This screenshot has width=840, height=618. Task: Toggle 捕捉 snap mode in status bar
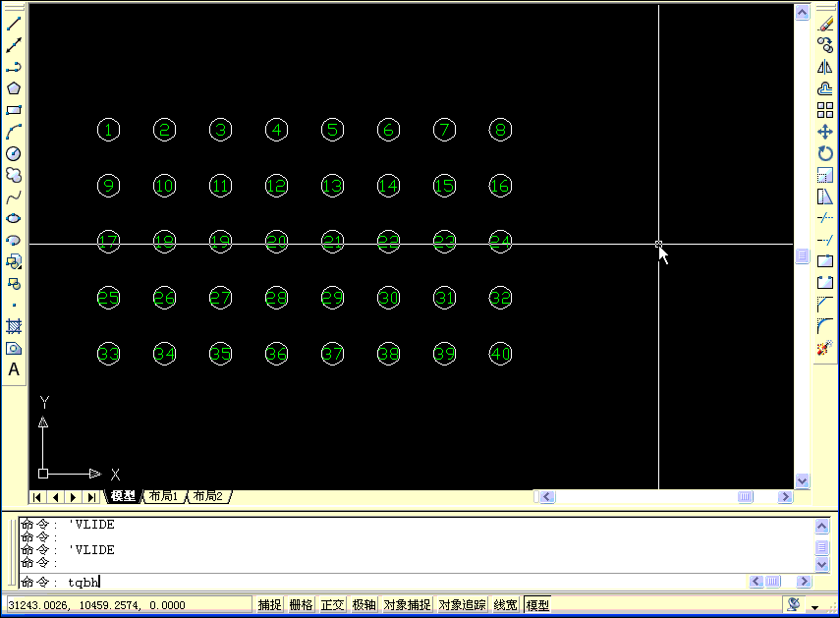point(269,605)
